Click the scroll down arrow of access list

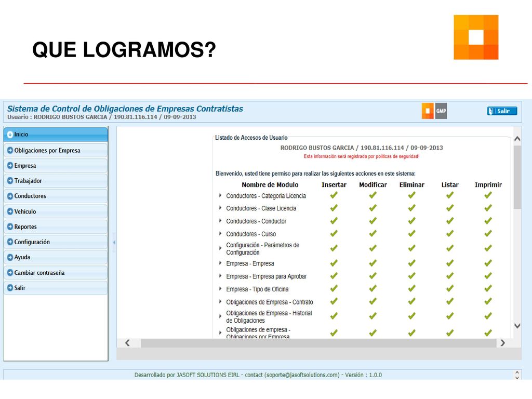click(x=517, y=326)
